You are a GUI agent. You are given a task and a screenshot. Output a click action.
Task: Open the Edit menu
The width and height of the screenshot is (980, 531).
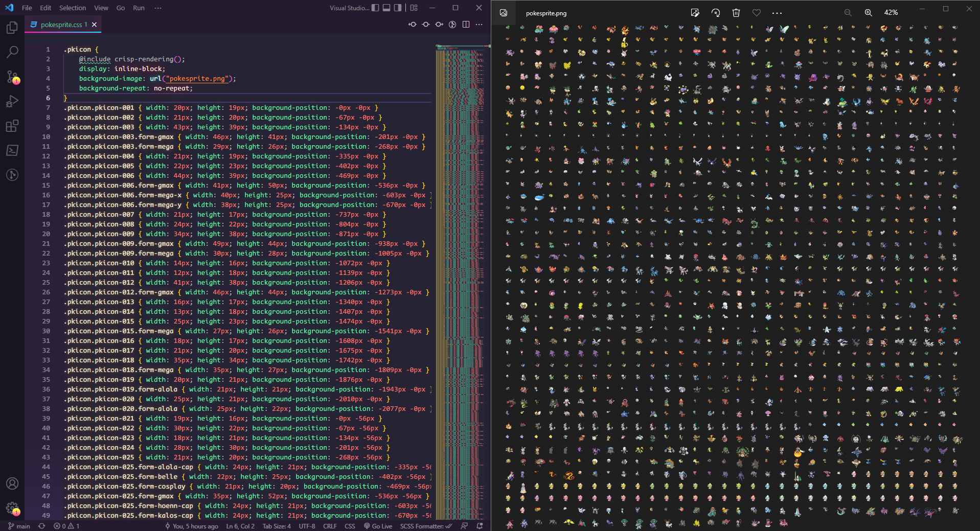tap(45, 8)
